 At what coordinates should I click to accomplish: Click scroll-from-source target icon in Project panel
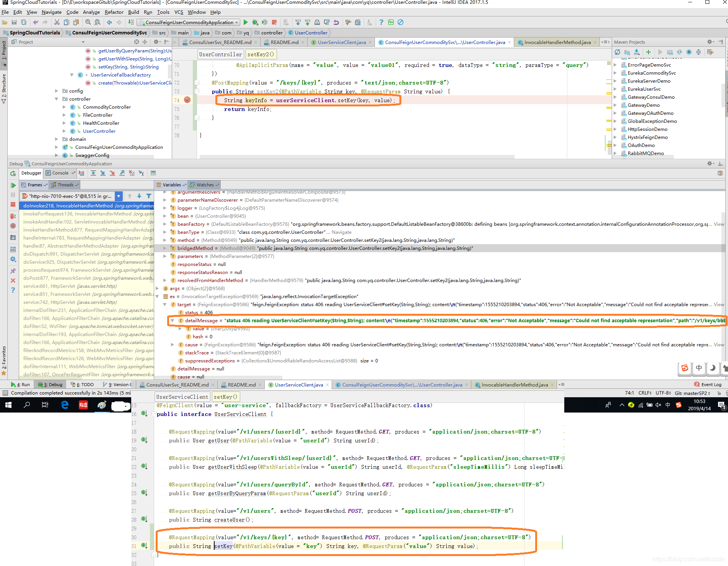coord(137,42)
